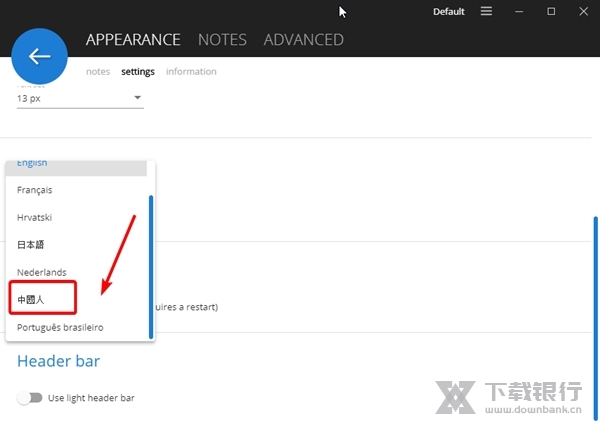Select the highlighted 中國人 language option

pos(33,299)
